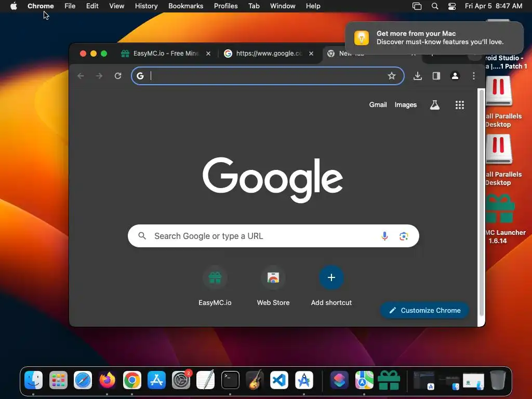Bookmark this tab with the star icon
Image resolution: width=532 pixels, height=399 pixels.
click(392, 76)
